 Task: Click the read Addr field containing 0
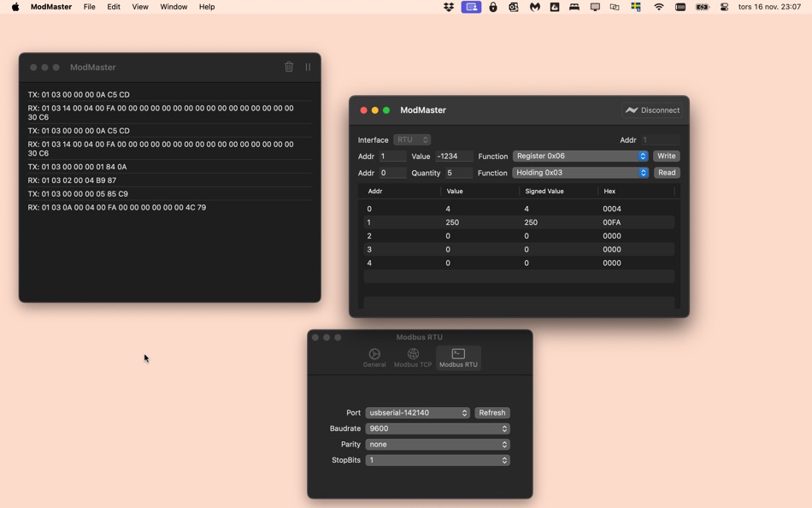(392, 173)
